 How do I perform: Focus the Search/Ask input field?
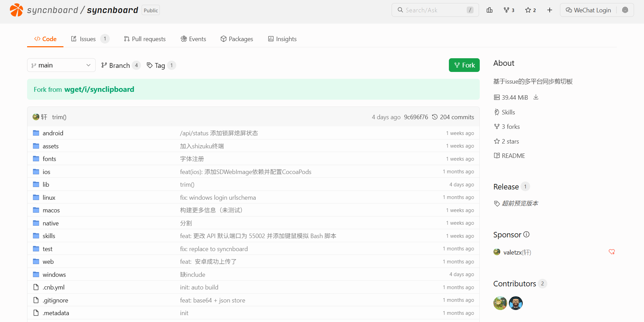(x=435, y=10)
